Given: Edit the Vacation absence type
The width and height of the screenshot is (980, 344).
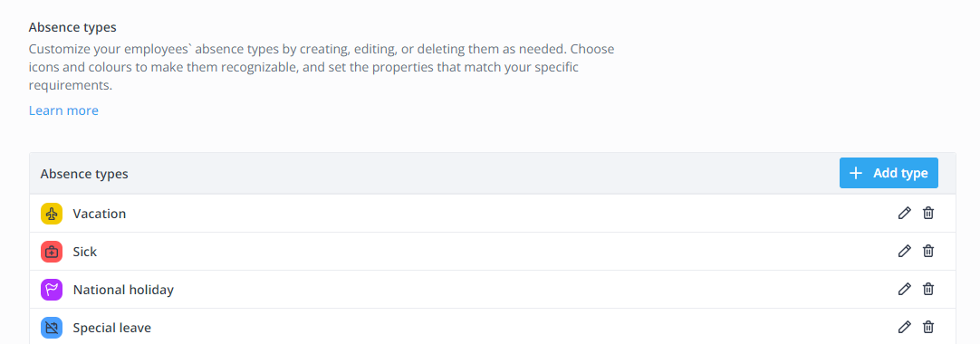Looking at the screenshot, I should point(904,213).
